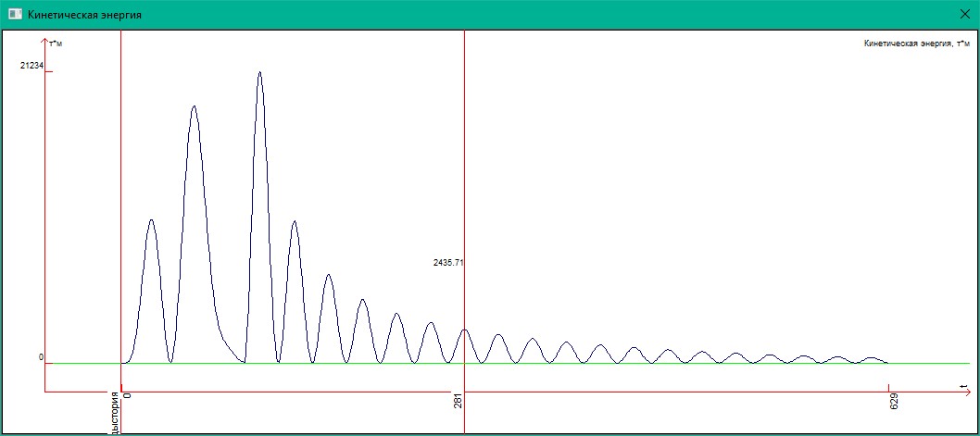The width and height of the screenshot is (980, 436).
Task: Click the 0 label on the Y axis
Action: point(41,357)
